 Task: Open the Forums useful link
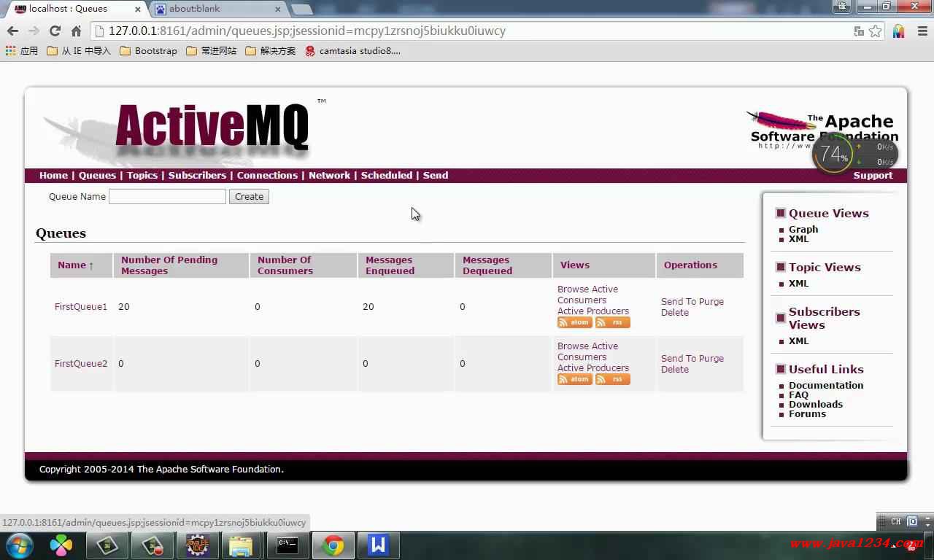pos(807,413)
